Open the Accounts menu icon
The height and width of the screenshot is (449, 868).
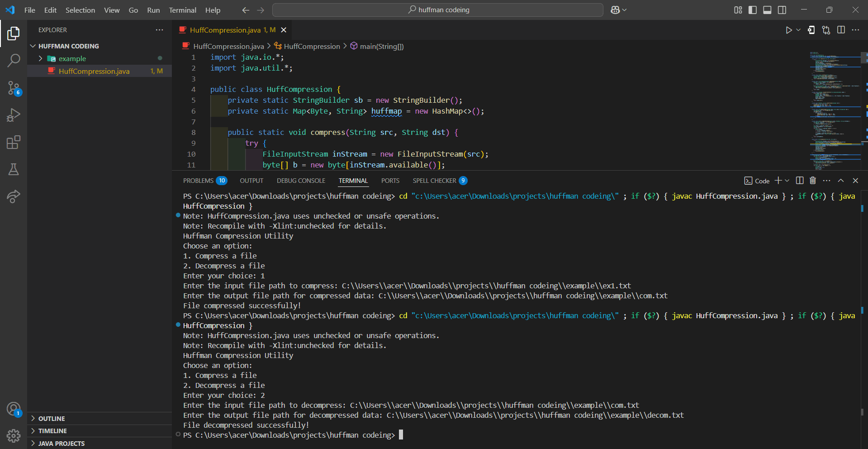[14, 409]
